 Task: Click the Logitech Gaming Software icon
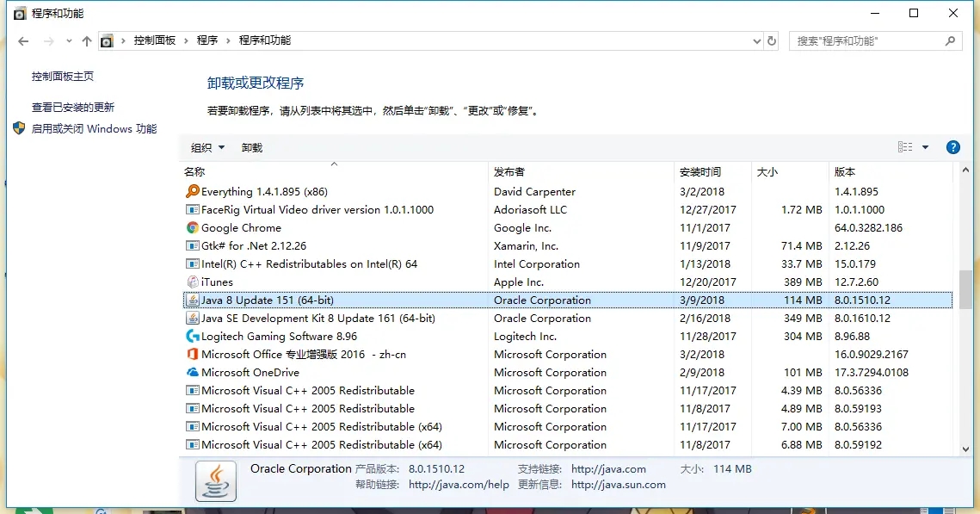click(193, 337)
